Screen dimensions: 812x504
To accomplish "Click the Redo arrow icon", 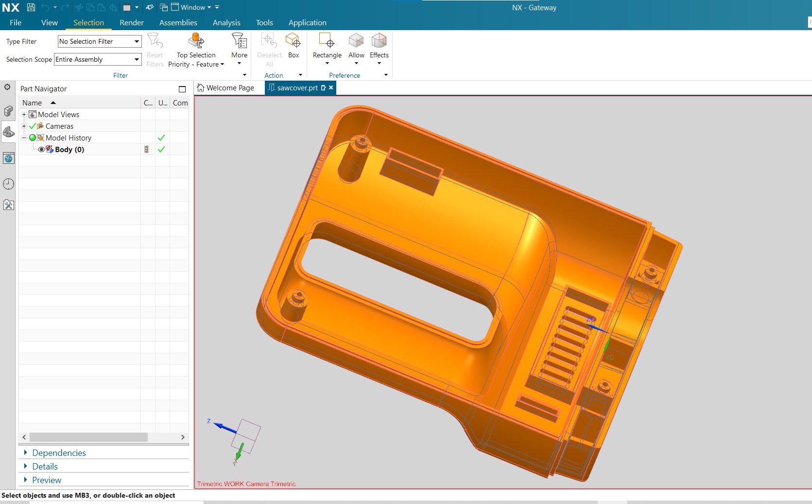I will click(x=65, y=7).
